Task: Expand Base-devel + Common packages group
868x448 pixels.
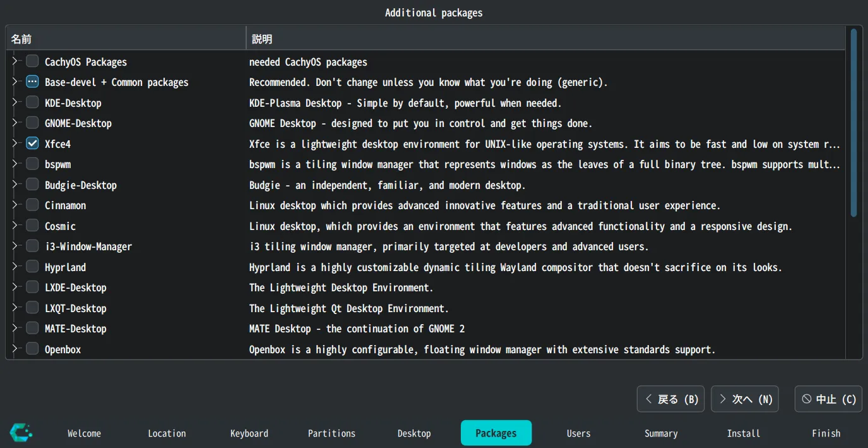Action: point(15,82)
